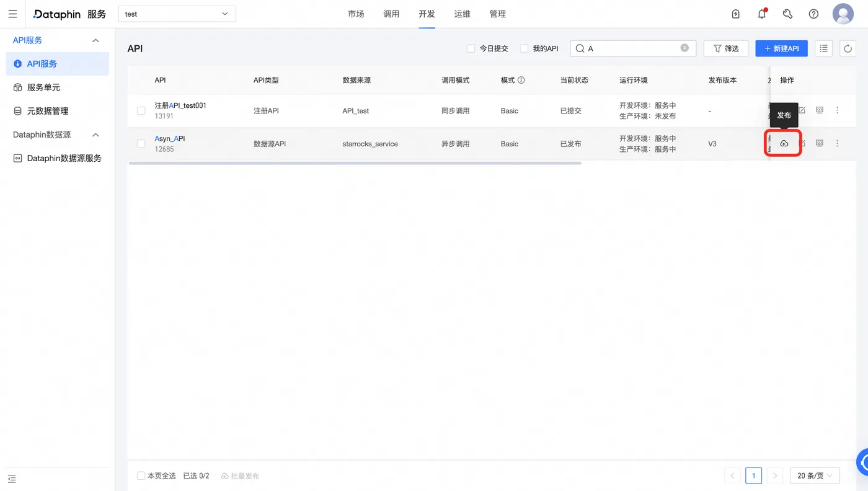
Task: Click the 数据源API type cell
Action: click(x=269, y=144)
